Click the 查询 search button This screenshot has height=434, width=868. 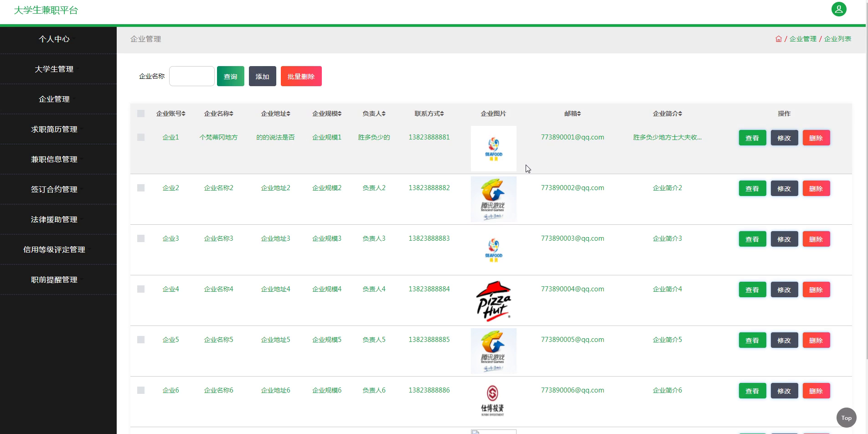point(231,76)
